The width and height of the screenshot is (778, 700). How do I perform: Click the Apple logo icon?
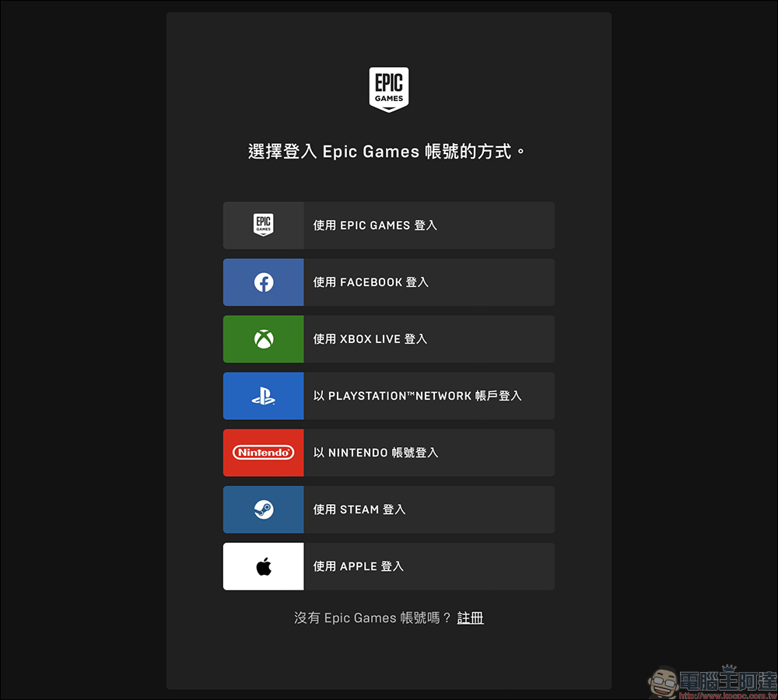click(264, 566)
